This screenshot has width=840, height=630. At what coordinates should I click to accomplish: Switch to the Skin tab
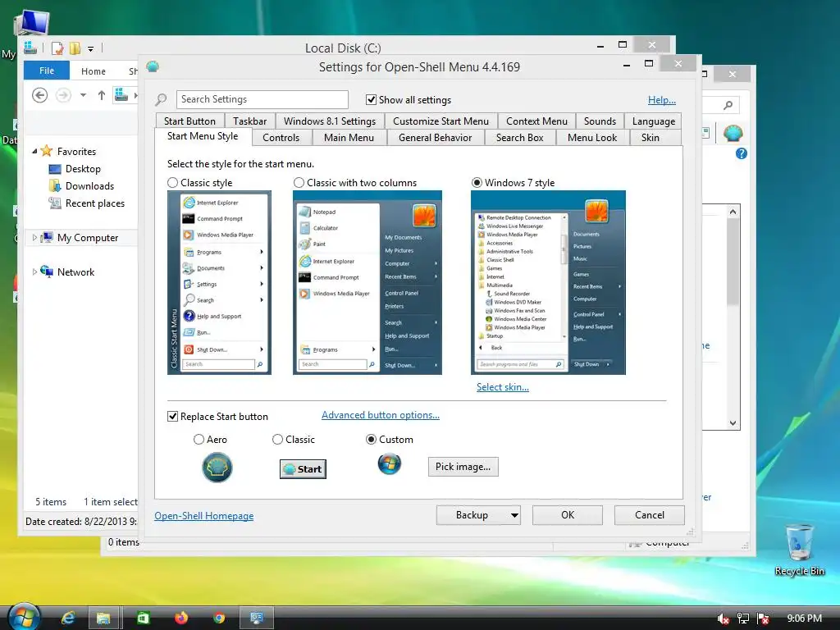(651, 138)
